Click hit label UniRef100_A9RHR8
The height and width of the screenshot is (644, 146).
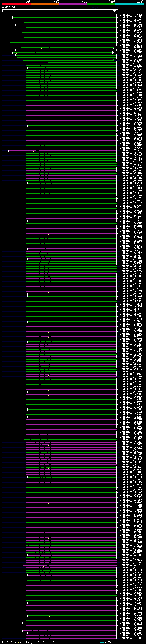click(x=131, y=27)
